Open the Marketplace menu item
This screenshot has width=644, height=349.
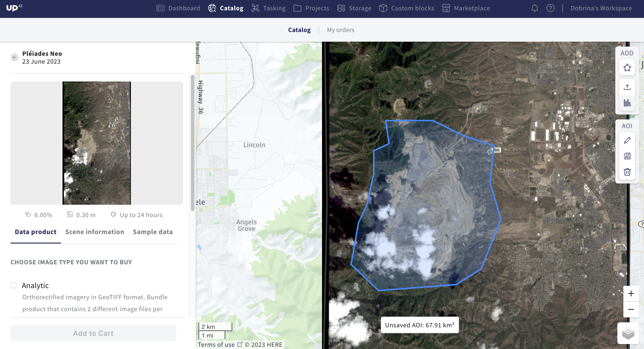click(466, 8)
